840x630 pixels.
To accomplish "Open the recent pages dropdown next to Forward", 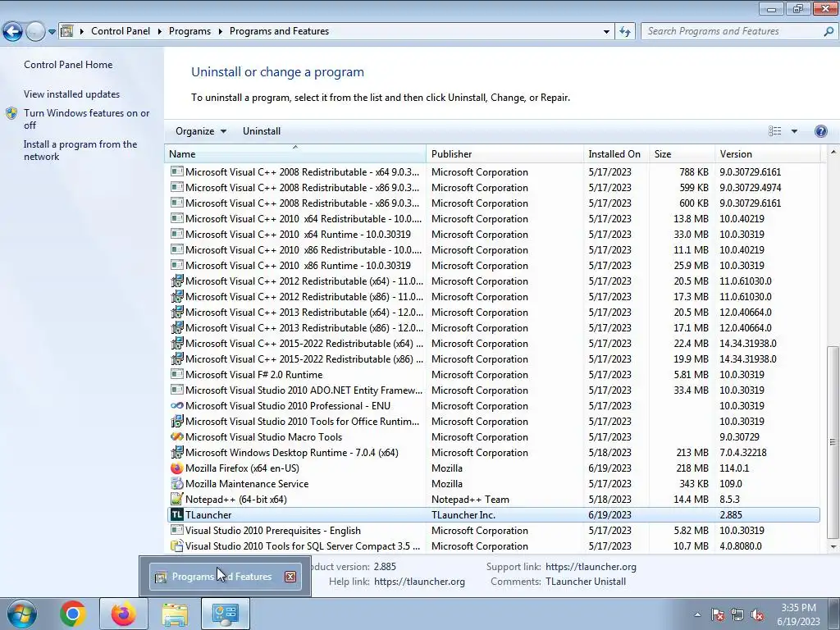I will [x=52, y=32].
